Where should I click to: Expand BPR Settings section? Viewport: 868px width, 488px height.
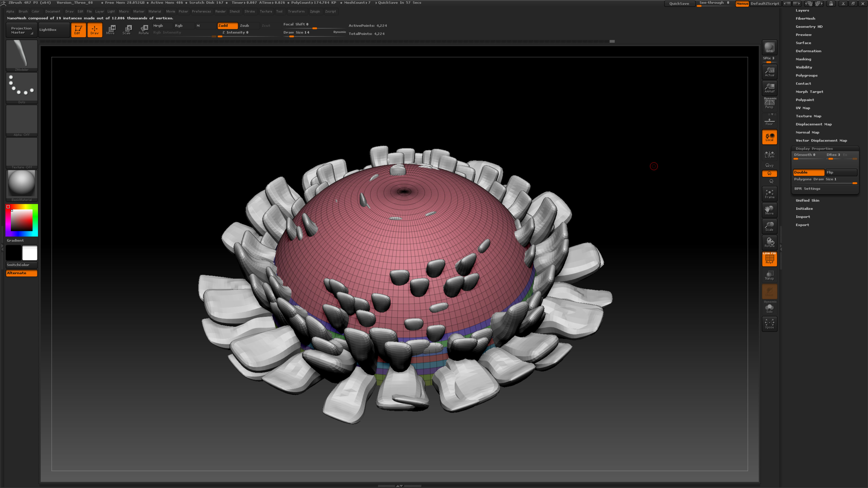807,189
